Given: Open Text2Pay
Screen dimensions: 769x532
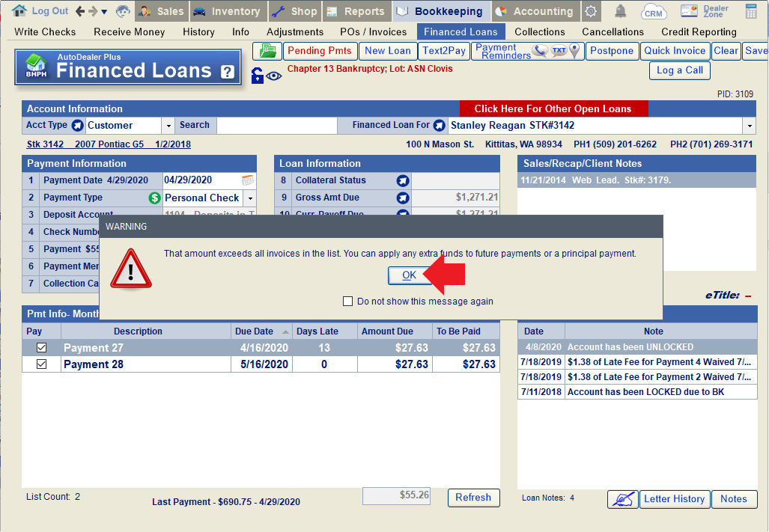Looking at the screenshot, I should [444, 51].
